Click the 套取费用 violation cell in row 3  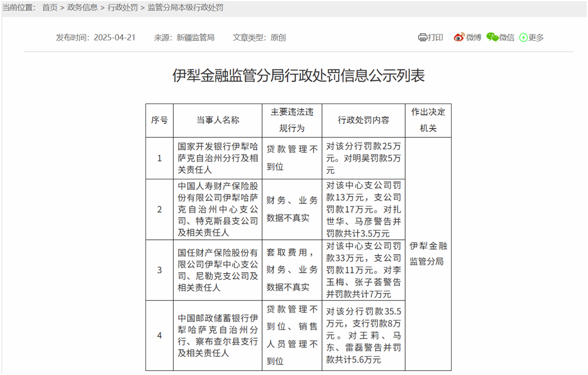point(291,270)
